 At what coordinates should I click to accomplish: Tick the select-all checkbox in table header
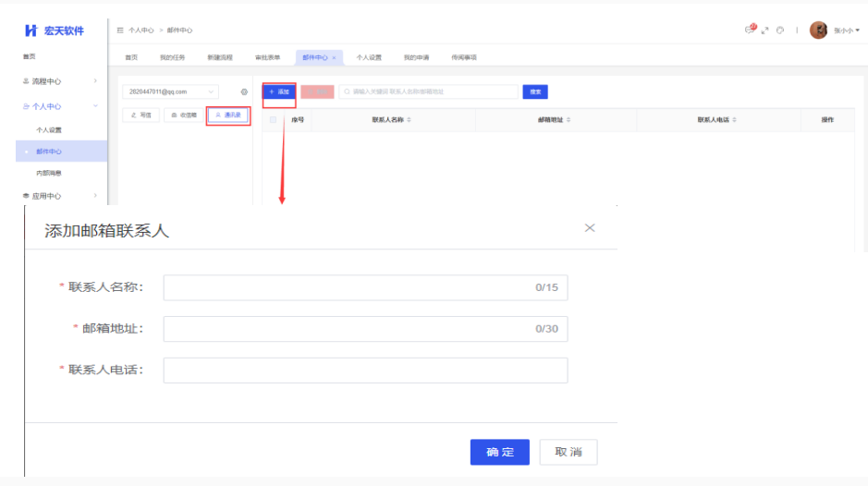273,119
